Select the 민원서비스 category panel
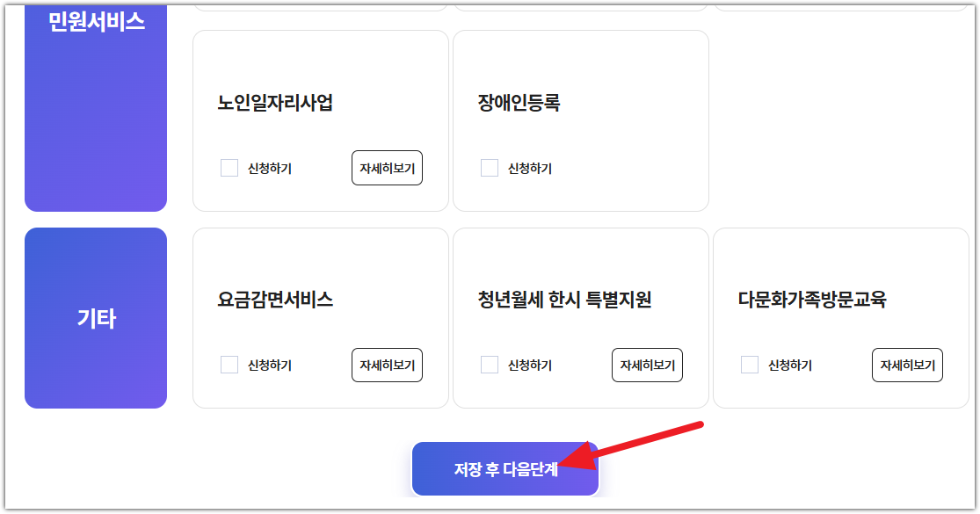Viewport: 980px width, 514px height. coord(95,105)
